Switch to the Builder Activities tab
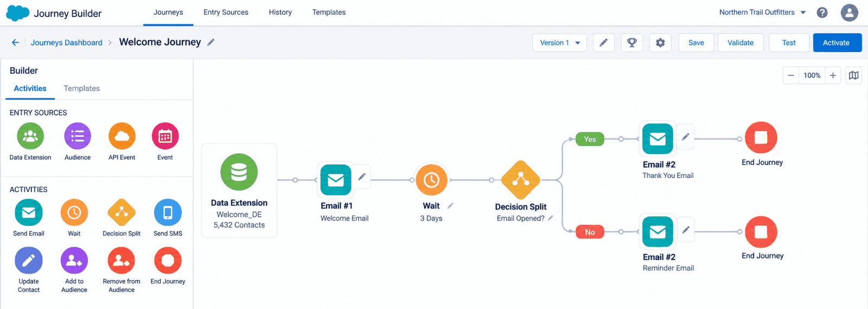868x309 pixels. pos(30,89)
